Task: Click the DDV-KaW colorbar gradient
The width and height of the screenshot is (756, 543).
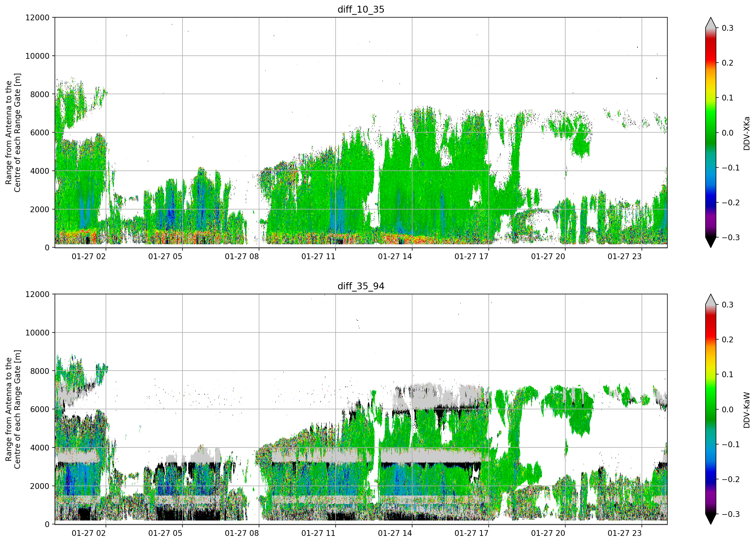Action: point(711,410)
